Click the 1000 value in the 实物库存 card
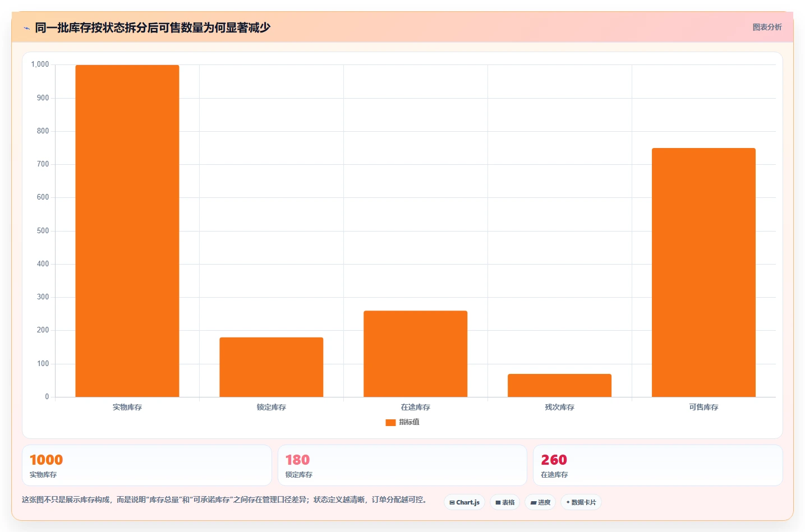 coord(46,460)
